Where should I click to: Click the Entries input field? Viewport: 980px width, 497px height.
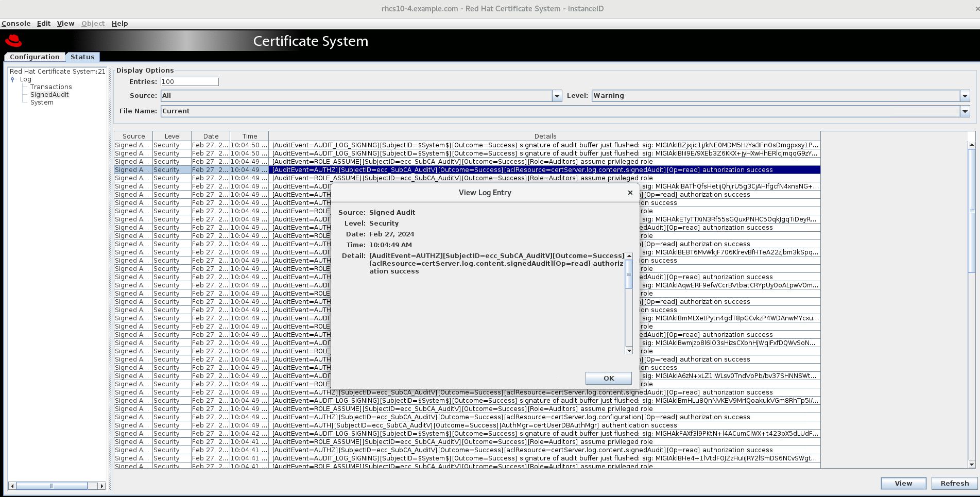coord(190,82)
